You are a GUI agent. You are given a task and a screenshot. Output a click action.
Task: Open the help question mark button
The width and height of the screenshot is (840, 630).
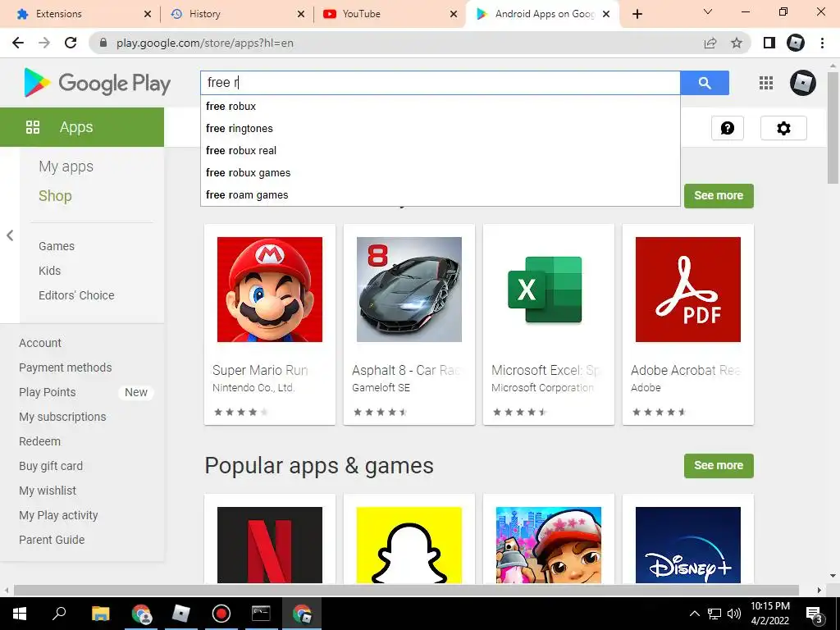coord(728,128)
